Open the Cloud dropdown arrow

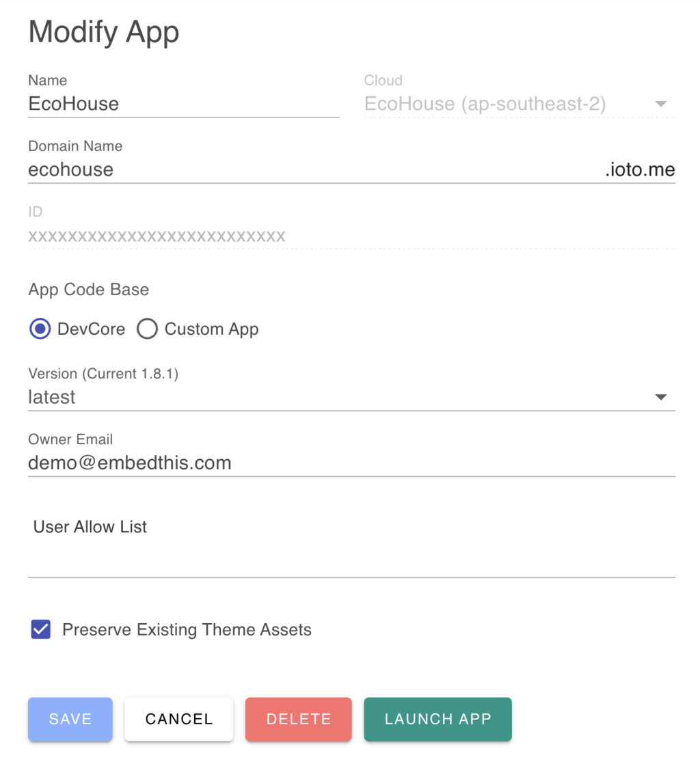(661, 104)
